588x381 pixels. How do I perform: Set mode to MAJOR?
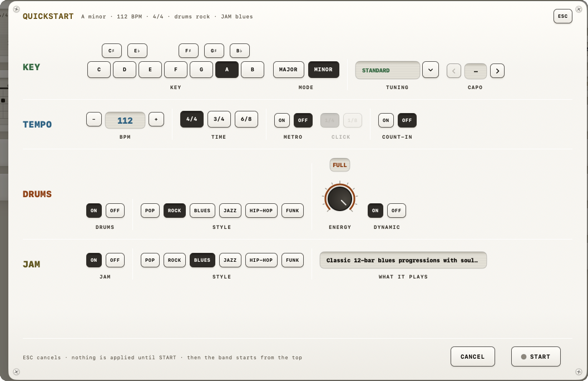pyautogui.click(x=288, y=70)
